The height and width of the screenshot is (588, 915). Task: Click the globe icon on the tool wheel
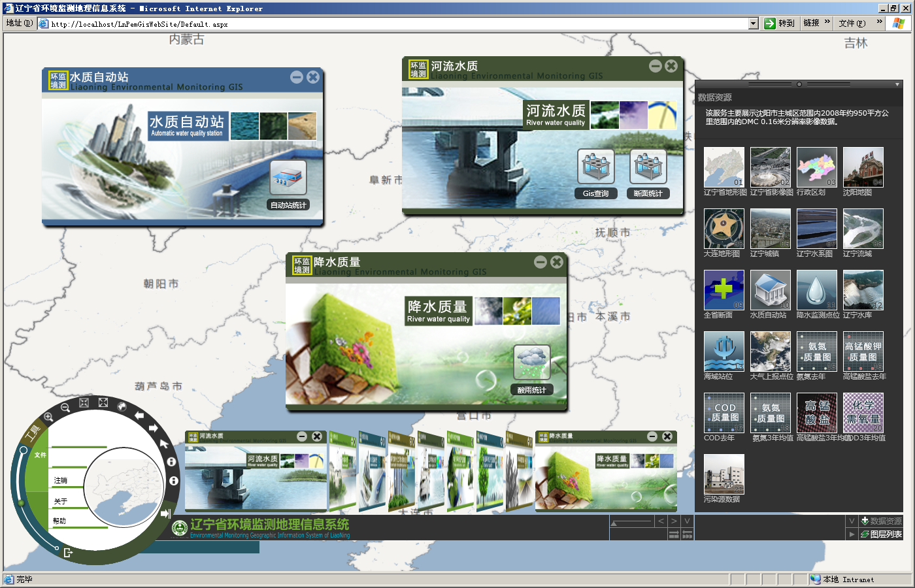pos(122,406)
